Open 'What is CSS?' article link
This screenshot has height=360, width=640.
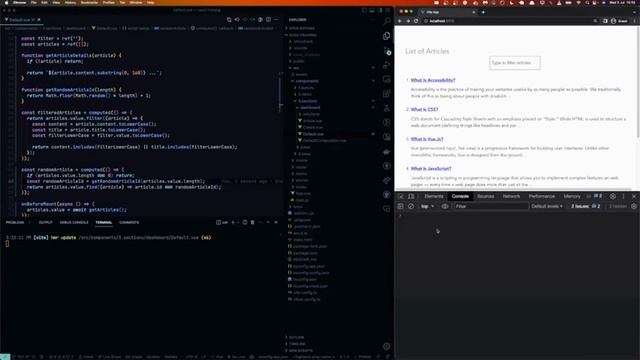click(x=424, y=110)
